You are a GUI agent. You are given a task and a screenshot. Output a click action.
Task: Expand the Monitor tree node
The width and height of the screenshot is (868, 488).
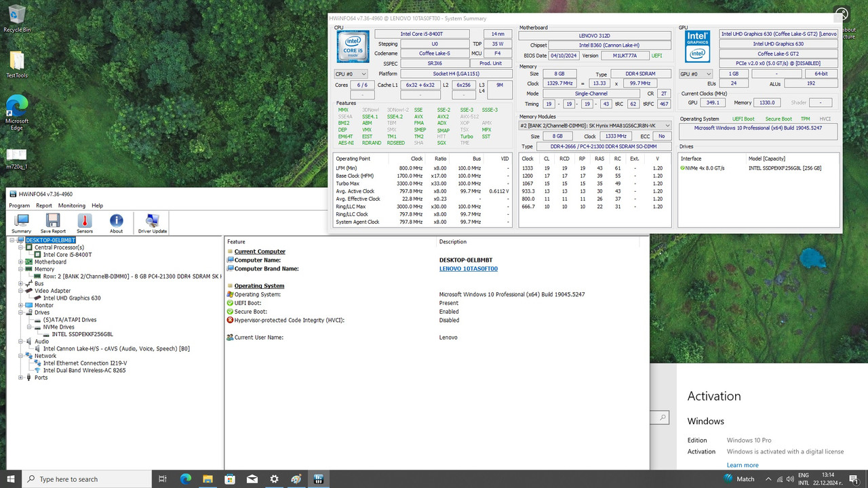click(x=20, y=305)
